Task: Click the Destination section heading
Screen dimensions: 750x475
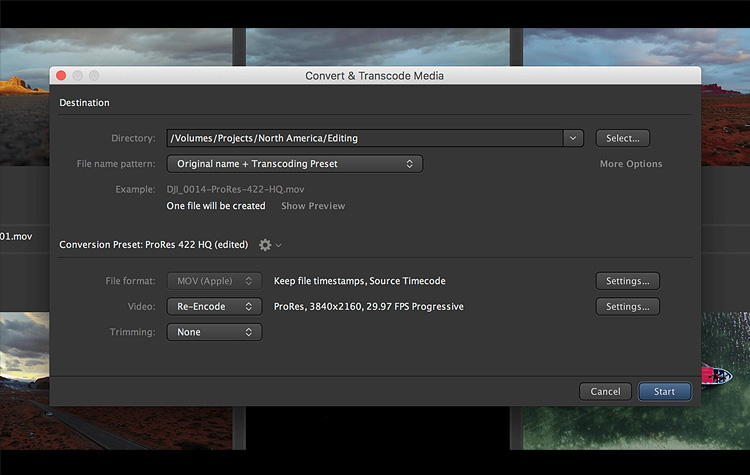Action: 84,102
